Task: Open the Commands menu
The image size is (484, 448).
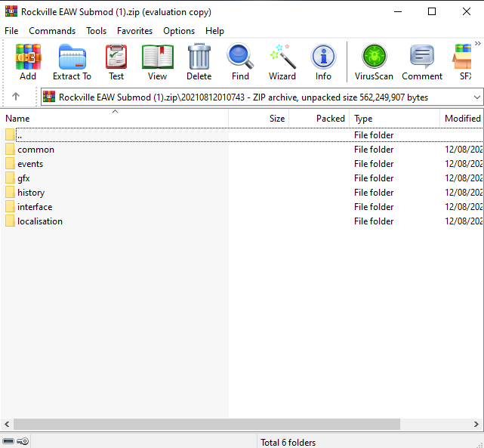Action: (52, 31)
